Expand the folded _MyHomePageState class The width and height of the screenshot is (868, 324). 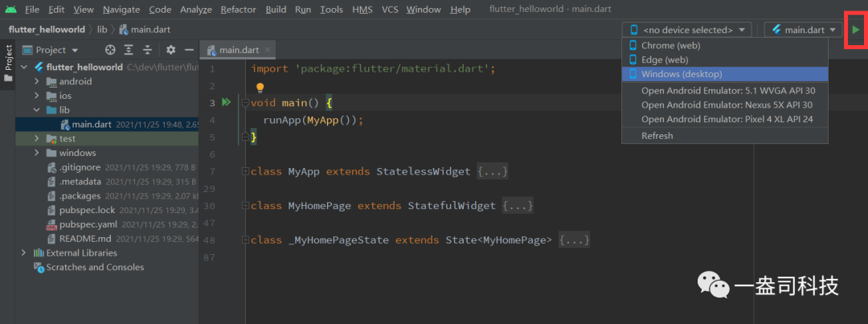pos(245,240)
